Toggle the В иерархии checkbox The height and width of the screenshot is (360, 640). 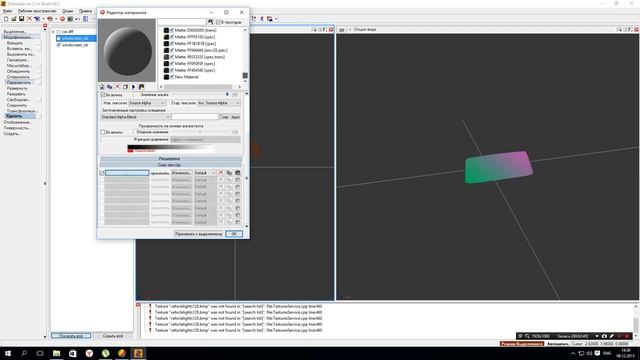coord(218,22)
